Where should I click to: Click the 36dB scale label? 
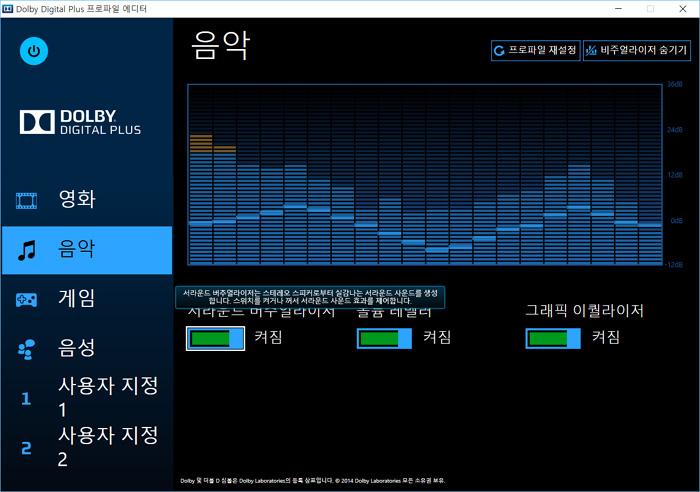675,84
